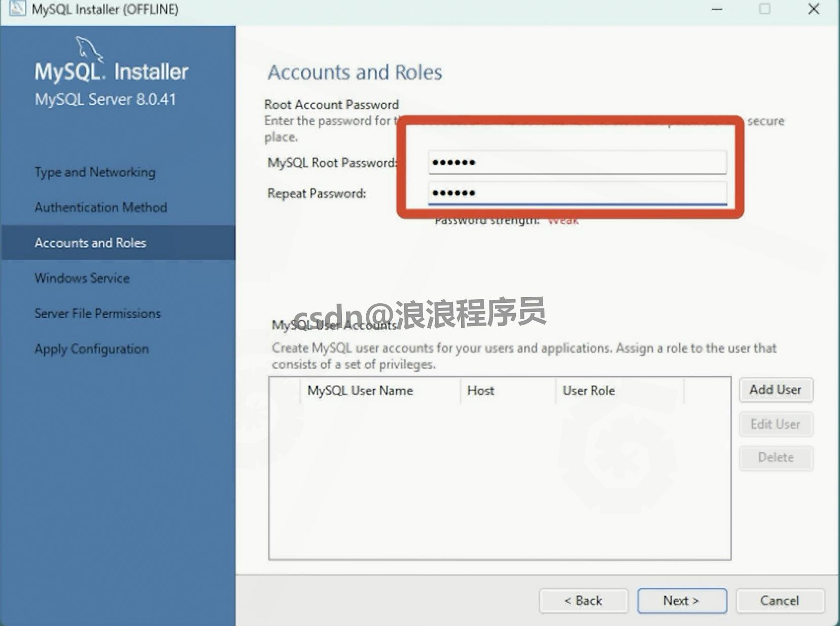Select the Type and Networking step
Image resolution: width=840 pixels, height=626 pixels.
(x=95, y=172)
